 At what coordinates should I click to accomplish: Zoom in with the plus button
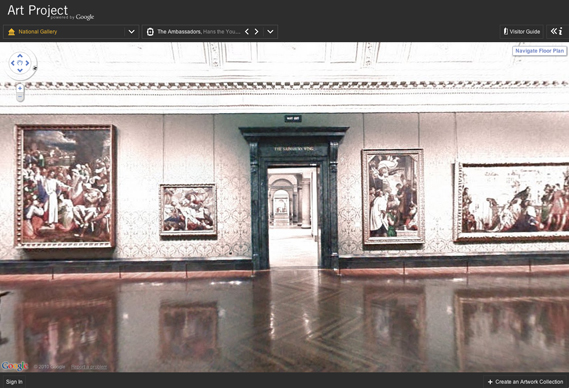coord(20,88)
